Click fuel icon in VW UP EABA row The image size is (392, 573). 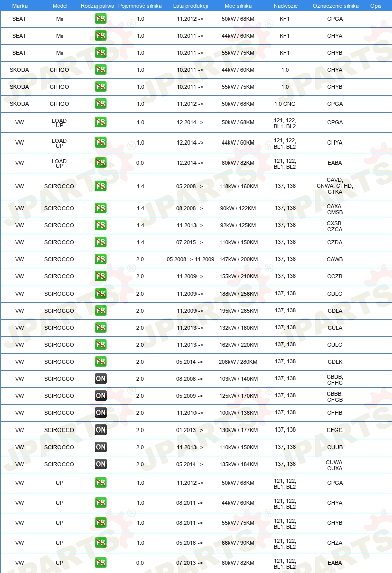[100, 563]
